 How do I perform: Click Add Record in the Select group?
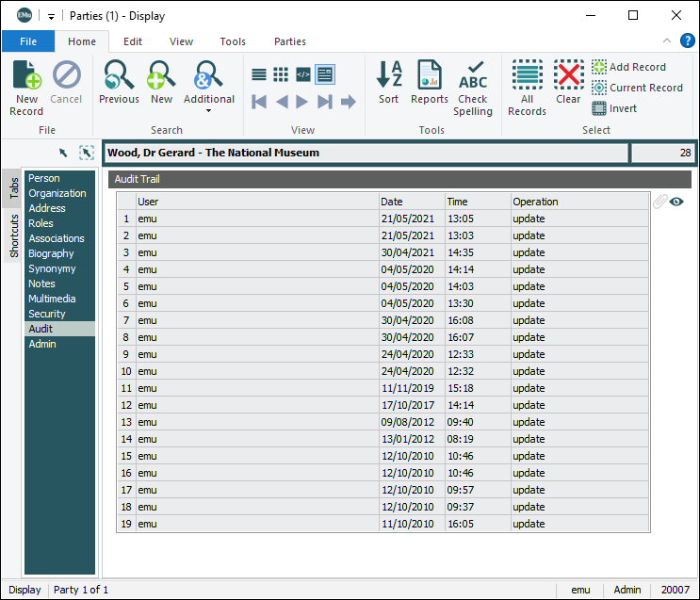point(628,67)
